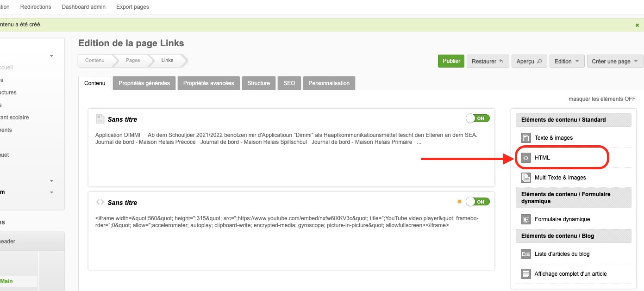Click the Multi Texte & images icon

click(x=525, y=177)
